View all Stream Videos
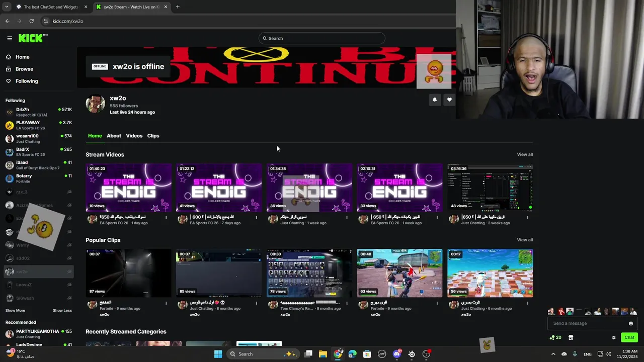Viewport: 644px width, 362px height. pos(525,154)
